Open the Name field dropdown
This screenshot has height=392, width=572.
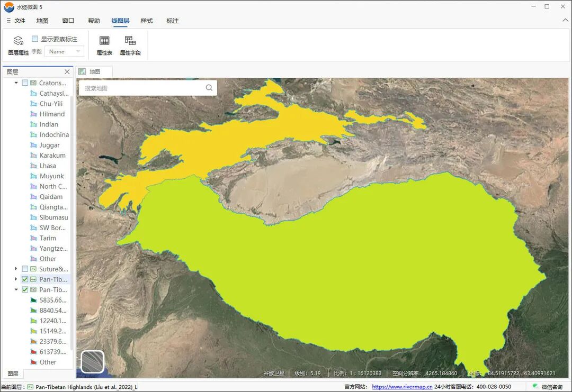click(64, 51)
